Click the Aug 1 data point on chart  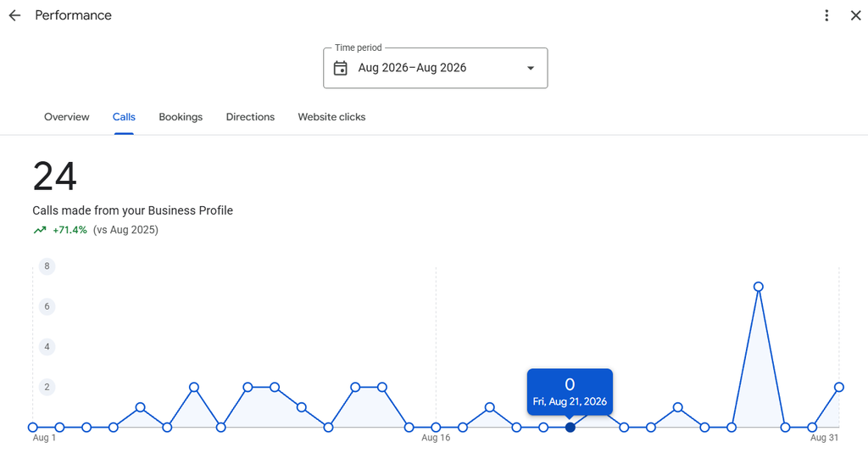click(33, 428)
